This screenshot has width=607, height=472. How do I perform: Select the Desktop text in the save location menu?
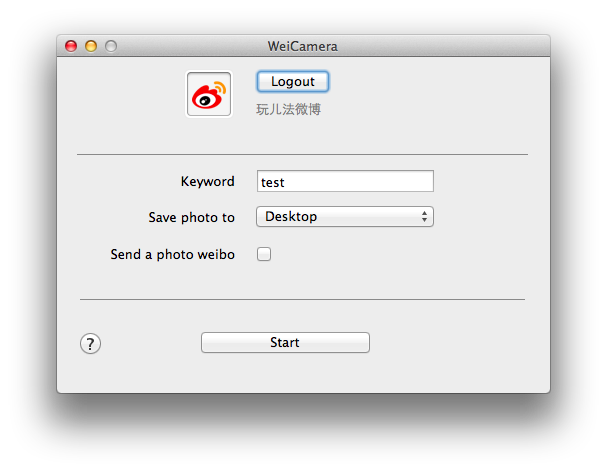pos(291,216)
